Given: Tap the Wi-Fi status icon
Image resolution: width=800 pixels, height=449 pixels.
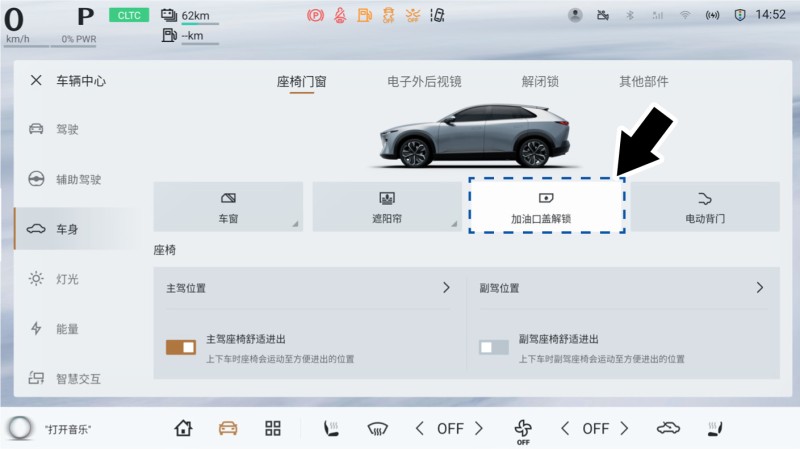Looking at the screenshot, I should (x=685, y=15).
